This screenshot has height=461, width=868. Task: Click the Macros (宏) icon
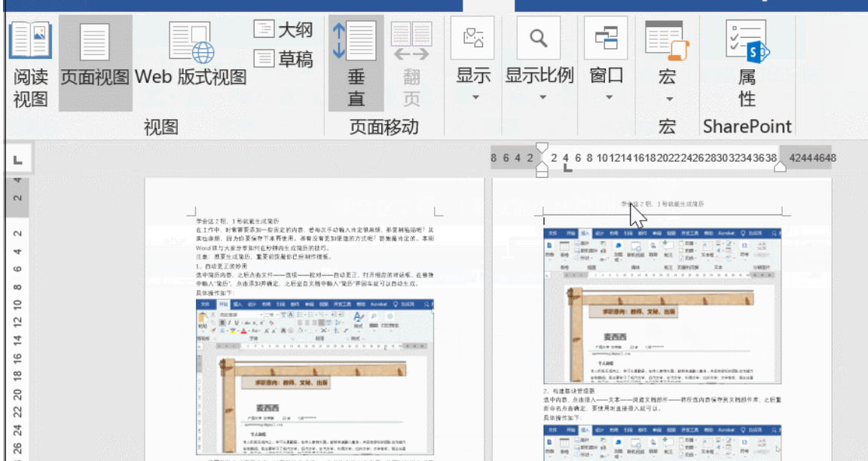tap(667, 41)
